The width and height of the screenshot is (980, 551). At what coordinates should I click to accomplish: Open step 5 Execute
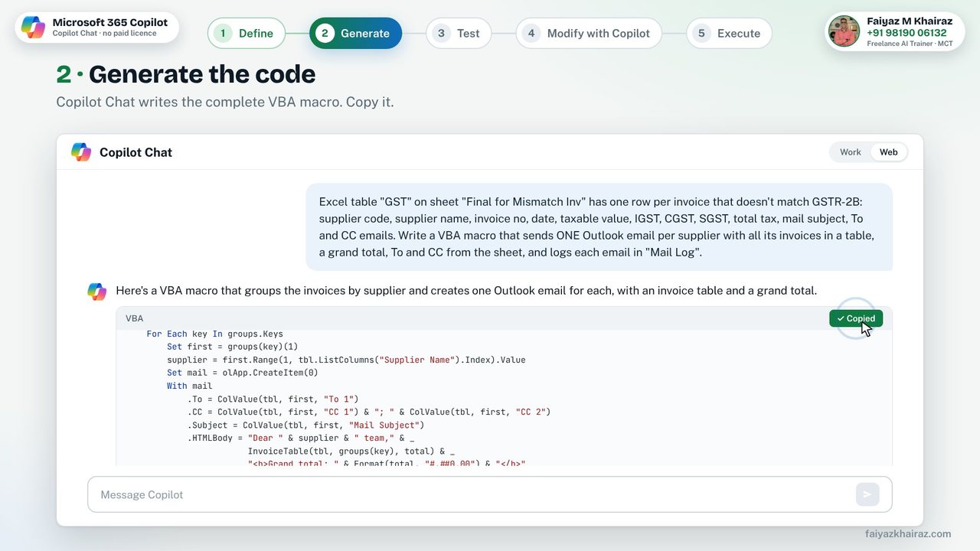click(729, 33)
